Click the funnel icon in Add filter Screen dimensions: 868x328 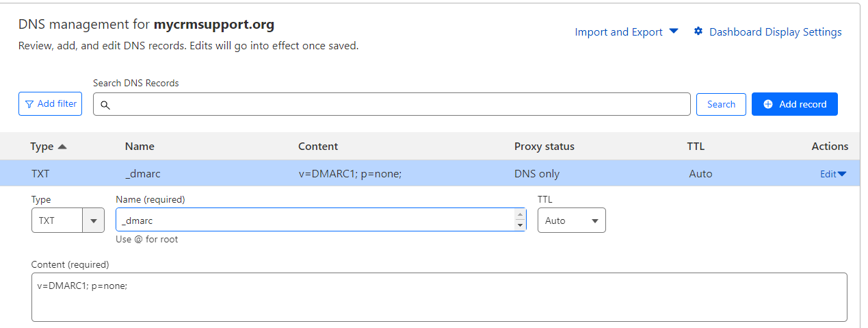tap(29, 104)
